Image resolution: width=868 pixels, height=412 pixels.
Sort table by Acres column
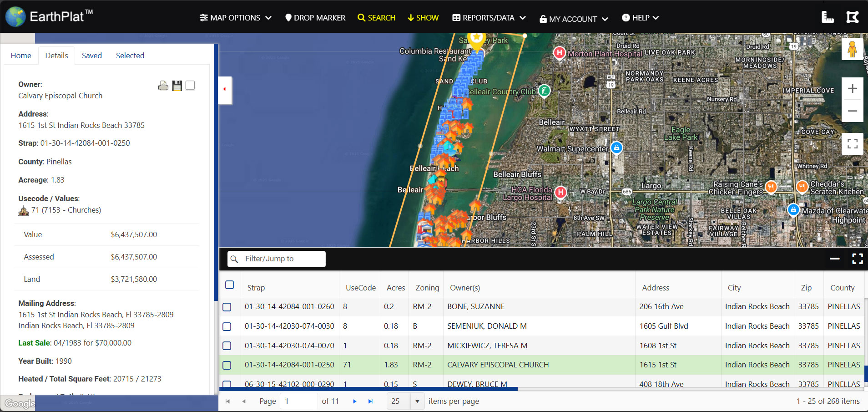point(396,288)
